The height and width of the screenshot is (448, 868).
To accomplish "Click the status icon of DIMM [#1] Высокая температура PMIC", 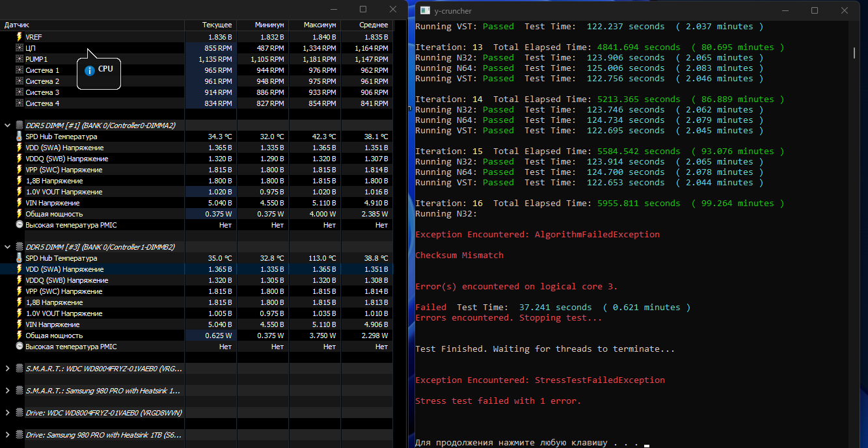I will (x=19, y=225).
